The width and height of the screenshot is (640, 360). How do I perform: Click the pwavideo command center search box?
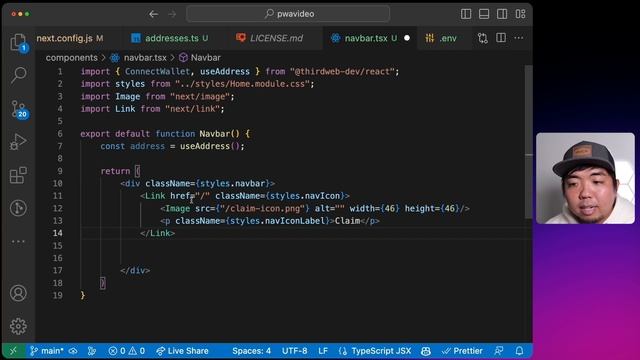(x=288, y=14)
